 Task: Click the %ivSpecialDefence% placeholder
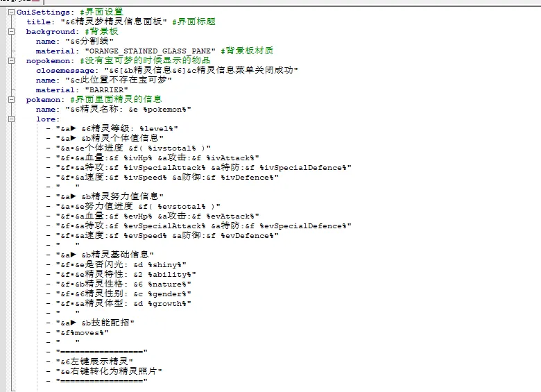pyautogui.click(x=303, y=168)
